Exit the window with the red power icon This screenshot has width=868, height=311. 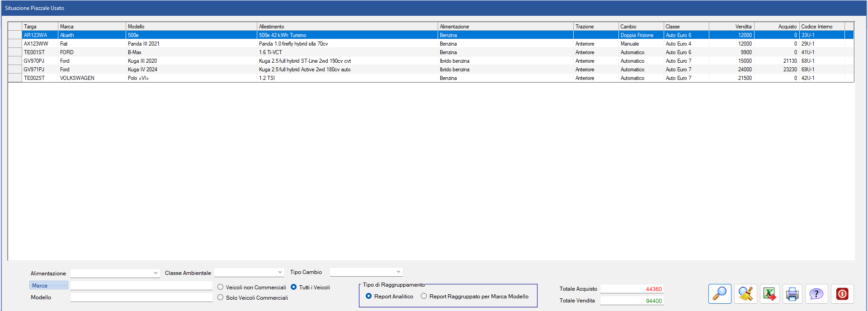842,294
